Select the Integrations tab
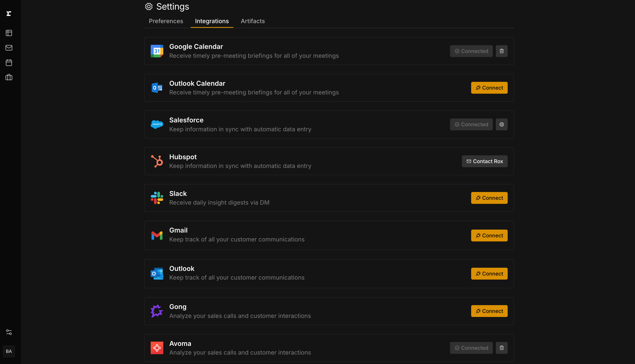 point(212,21)
